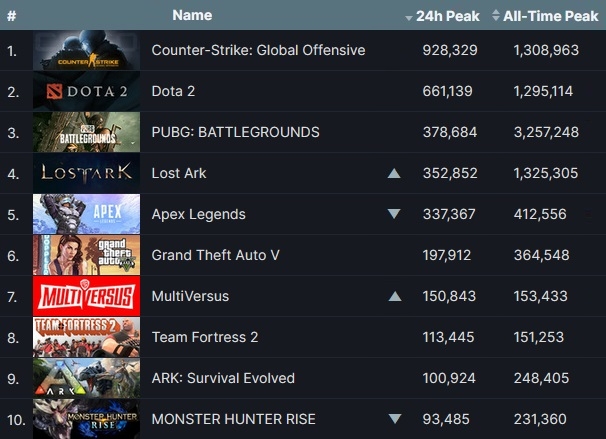606x439 pixels.
Task: Sort by the All-Time Peak column
Action: point(545,16)
